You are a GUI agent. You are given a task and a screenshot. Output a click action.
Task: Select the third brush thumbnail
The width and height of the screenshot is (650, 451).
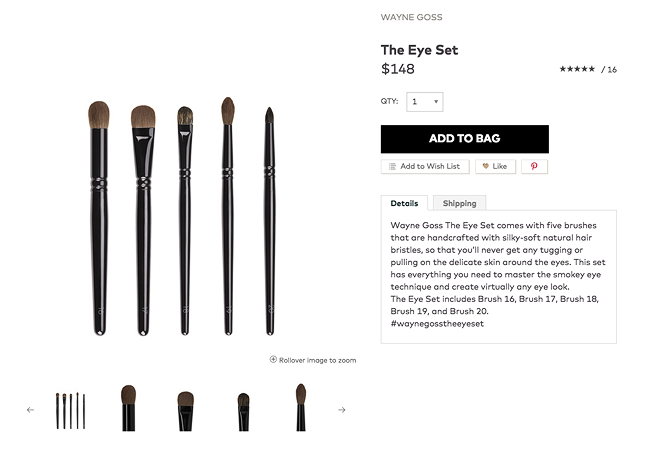pos(186,410)
